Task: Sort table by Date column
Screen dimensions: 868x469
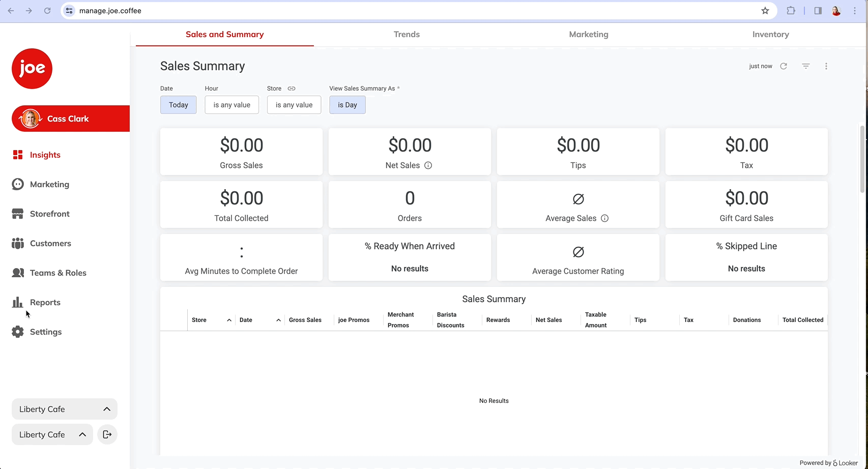Action: pos(260,320)
